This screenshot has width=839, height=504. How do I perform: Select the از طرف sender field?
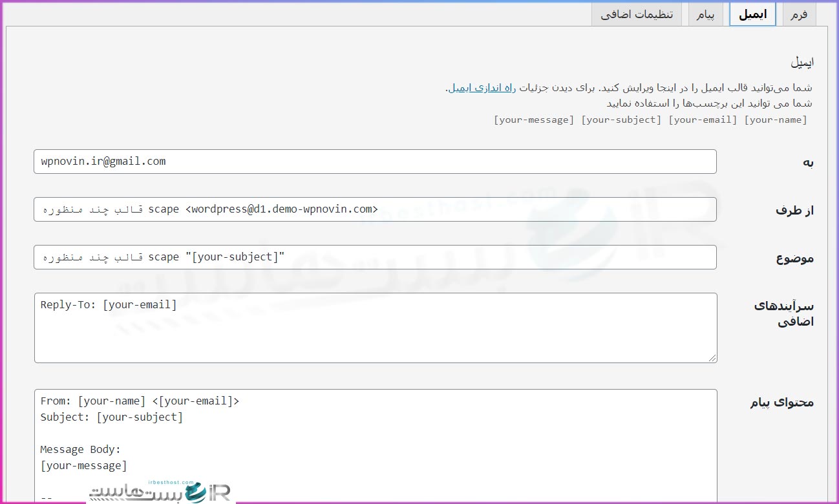click(375, 209)
